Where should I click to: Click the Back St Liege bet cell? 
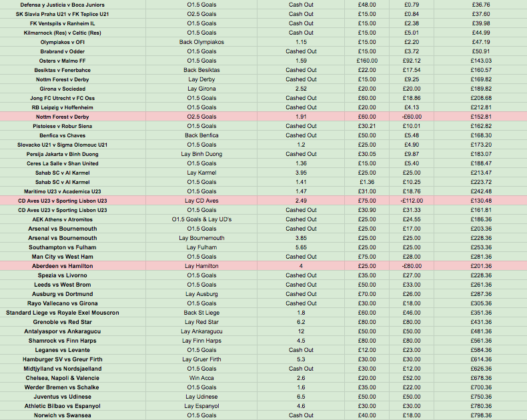point(201,313)
